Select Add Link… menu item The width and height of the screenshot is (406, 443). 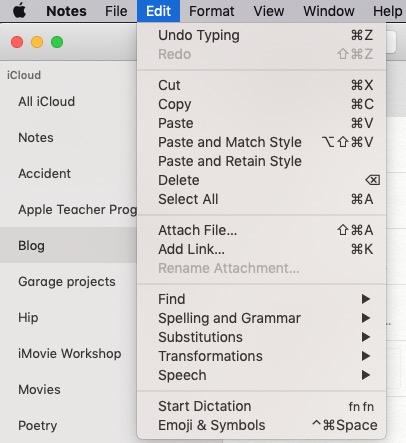coord(262,249)
